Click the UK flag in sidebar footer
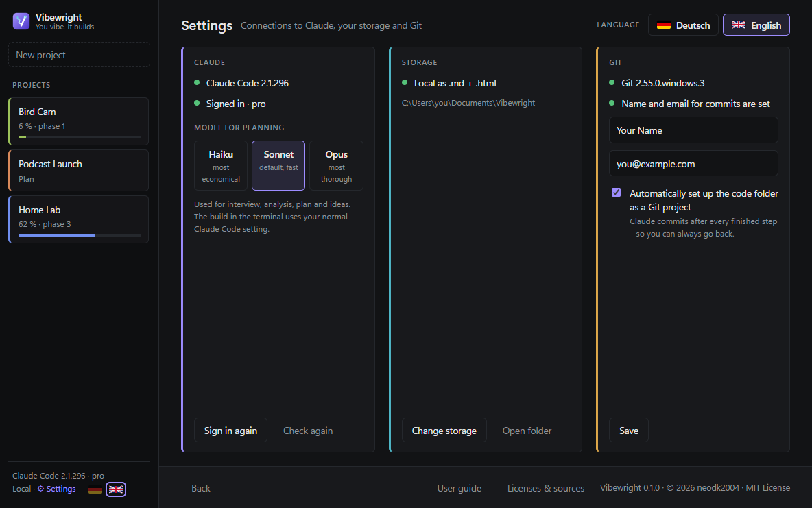The height and width of the screenshot is (508, 812). coord(116,489)
